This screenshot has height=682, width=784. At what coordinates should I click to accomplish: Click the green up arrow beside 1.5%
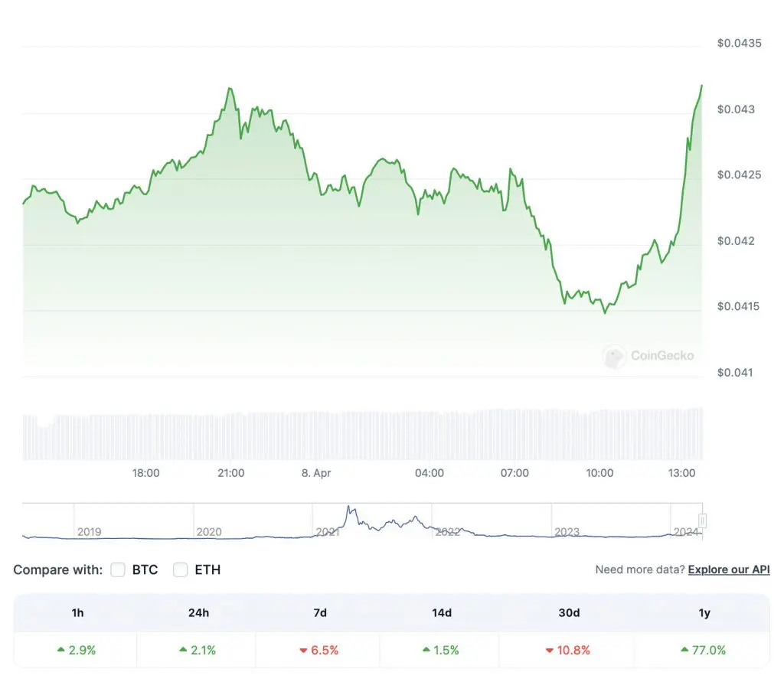coord(425,650)
